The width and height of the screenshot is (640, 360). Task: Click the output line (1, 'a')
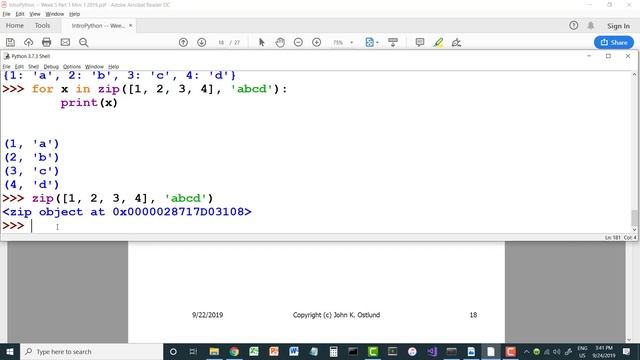32,144
